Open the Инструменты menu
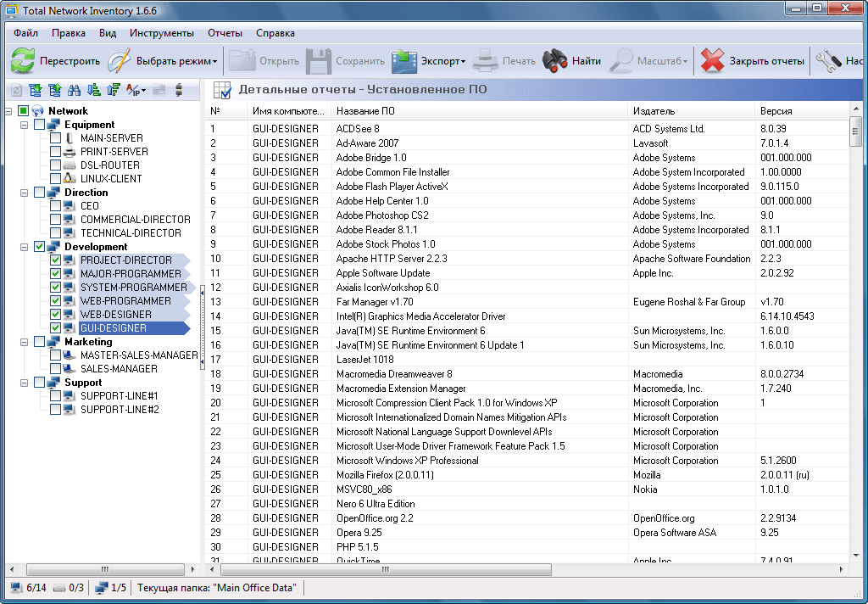The width and height of the screenshot is (868, 604). (x=162, y=33)
